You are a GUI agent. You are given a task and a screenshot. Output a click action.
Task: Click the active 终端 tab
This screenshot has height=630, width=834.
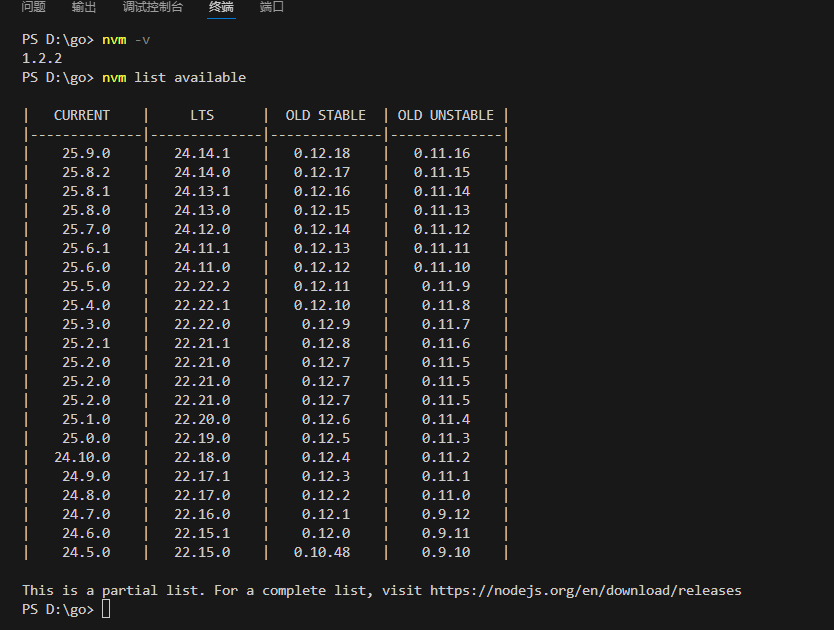[x=221, y=7]
